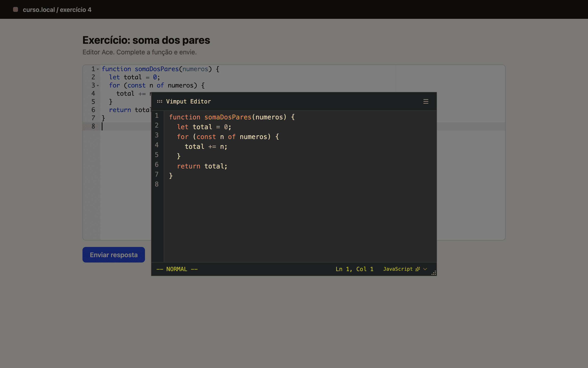Click 'return' keyword in Ace editor line 6
Screen dimensions: 588x368
point(120,110)
